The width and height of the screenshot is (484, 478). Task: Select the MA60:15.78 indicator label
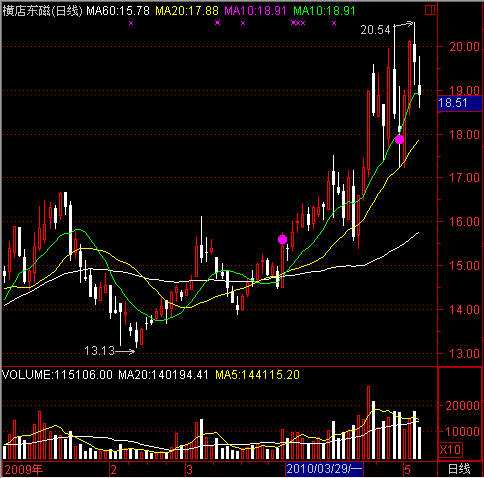118,11
